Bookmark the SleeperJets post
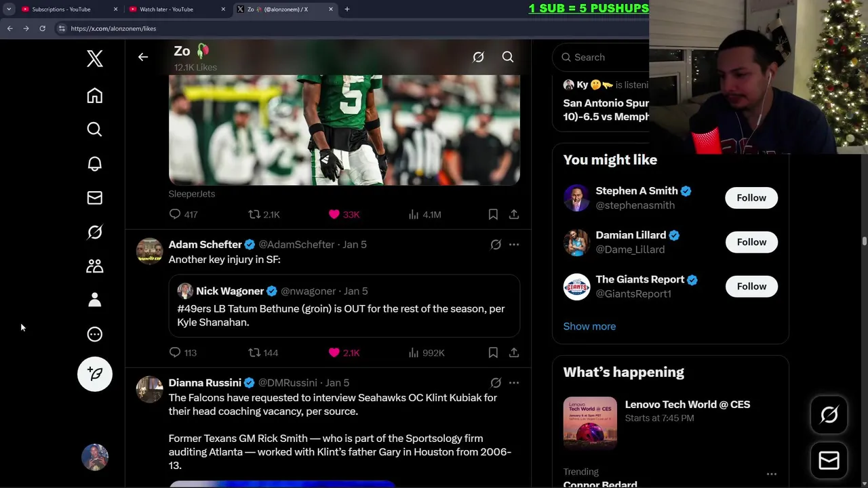868x488 pixels. tap(493, 214)
